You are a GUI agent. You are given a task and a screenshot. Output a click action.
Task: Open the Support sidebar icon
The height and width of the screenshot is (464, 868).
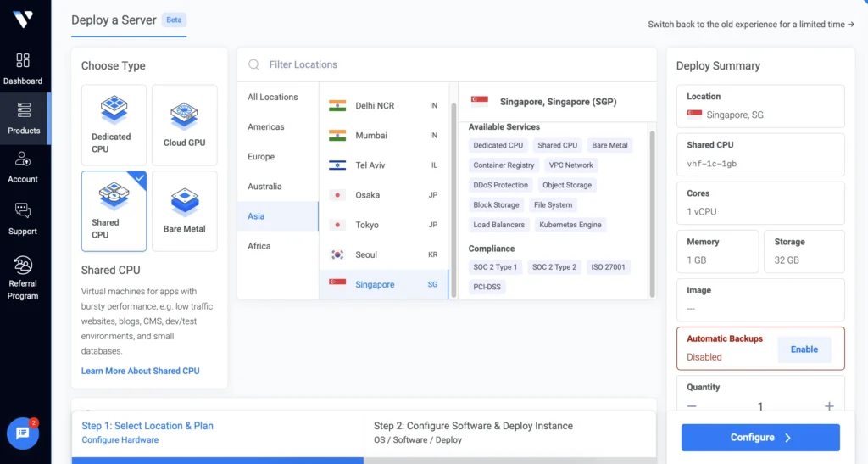click(23, 210)
